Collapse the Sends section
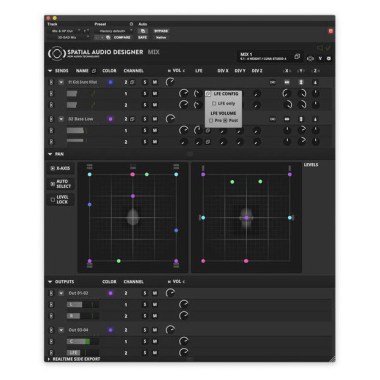This screenshot has width=380, height=380. 50,71
